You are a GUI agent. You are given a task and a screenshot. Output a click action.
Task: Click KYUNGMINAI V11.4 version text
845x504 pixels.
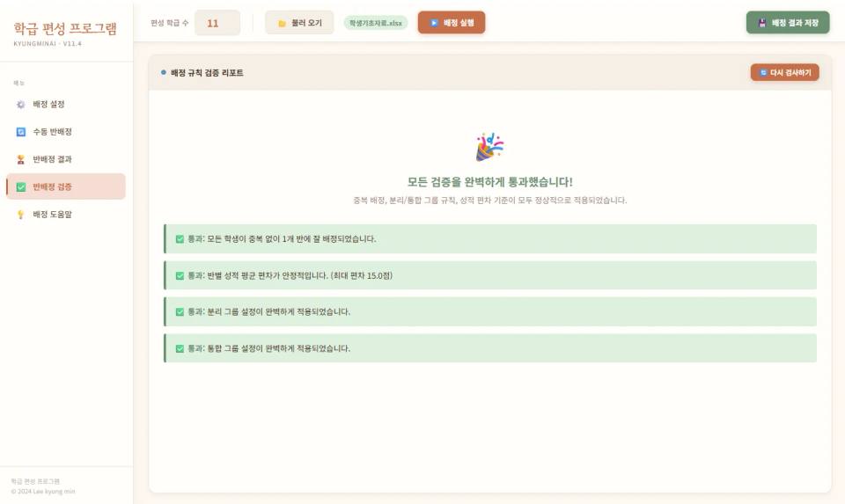coord(48,44)
